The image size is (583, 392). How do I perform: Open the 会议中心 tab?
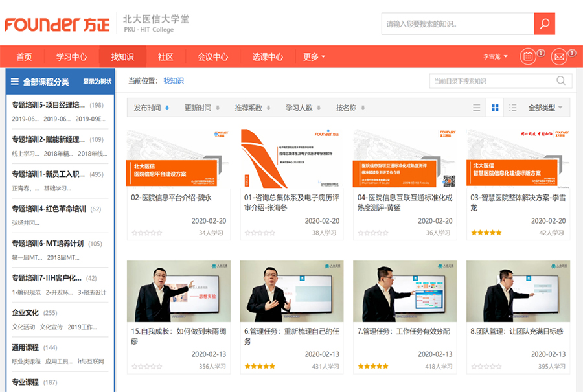(212, 57)
